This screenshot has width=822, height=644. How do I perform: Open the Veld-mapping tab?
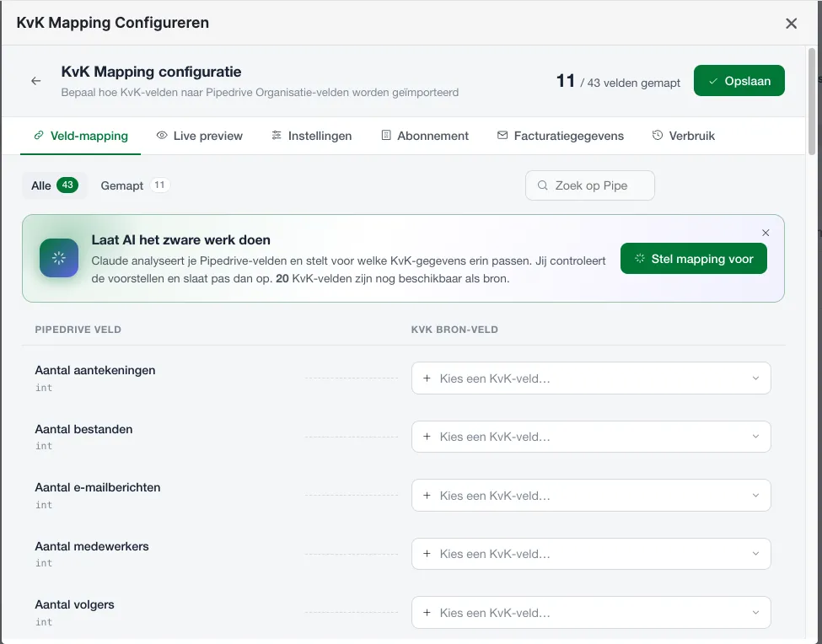[80, 136]
